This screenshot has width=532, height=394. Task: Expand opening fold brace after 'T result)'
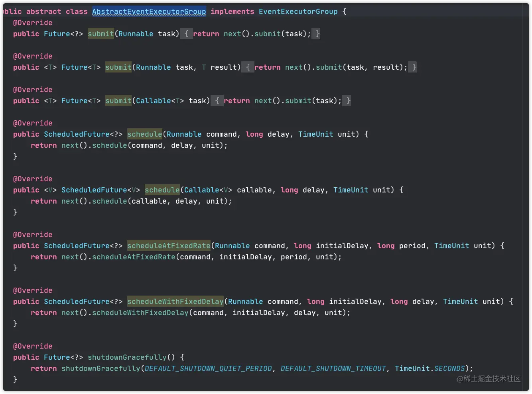[x=248, y=67]
